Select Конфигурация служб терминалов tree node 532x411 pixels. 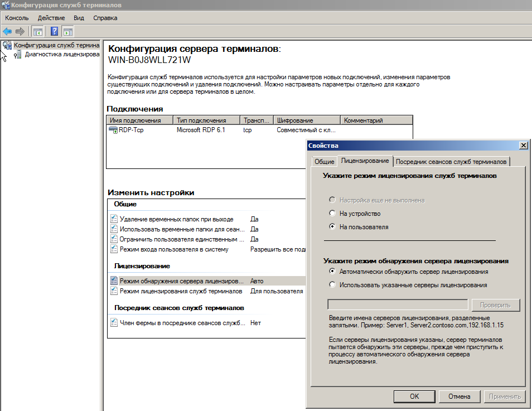pyautogui.click(x=56, y=45)
